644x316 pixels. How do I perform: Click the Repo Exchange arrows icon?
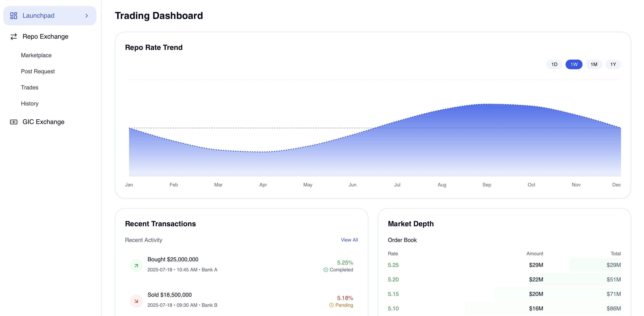14,37
